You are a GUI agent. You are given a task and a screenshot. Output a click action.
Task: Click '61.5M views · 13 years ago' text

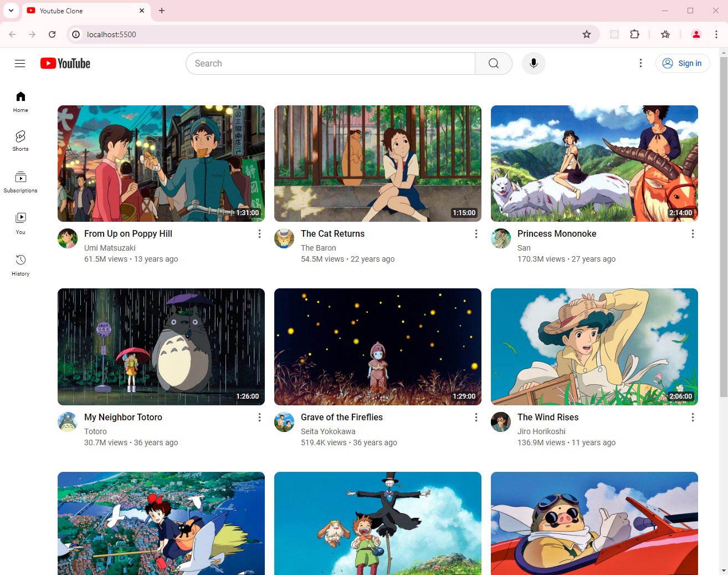coord(131,259)
